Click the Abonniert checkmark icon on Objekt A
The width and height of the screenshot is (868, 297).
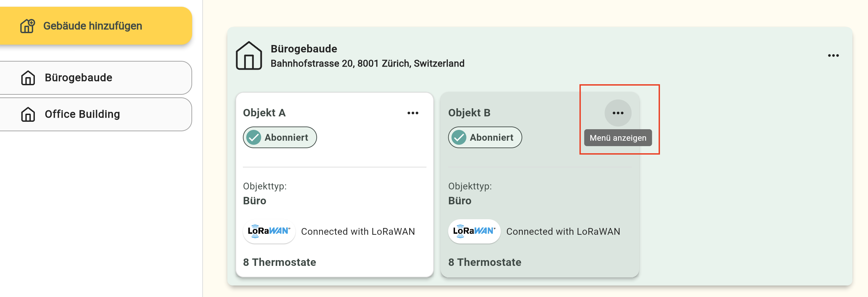tap(254, 138)
